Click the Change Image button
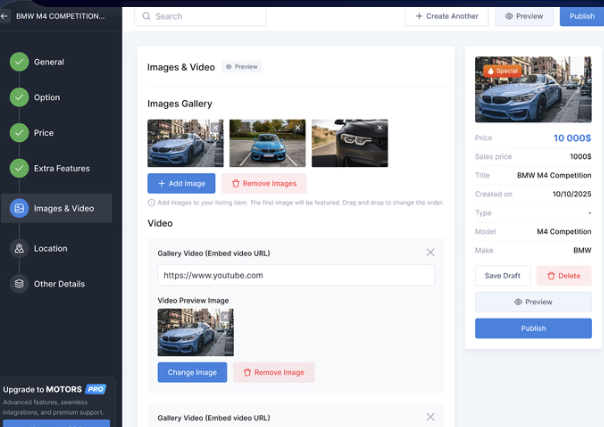The width and height of the screenshot is (604, 427). (192, 372)
